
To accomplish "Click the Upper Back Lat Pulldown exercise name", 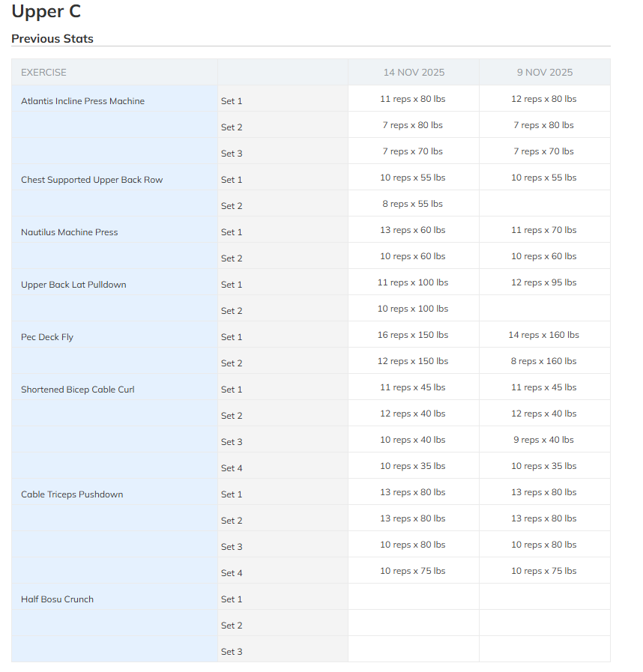I will (x=73, y=285).
